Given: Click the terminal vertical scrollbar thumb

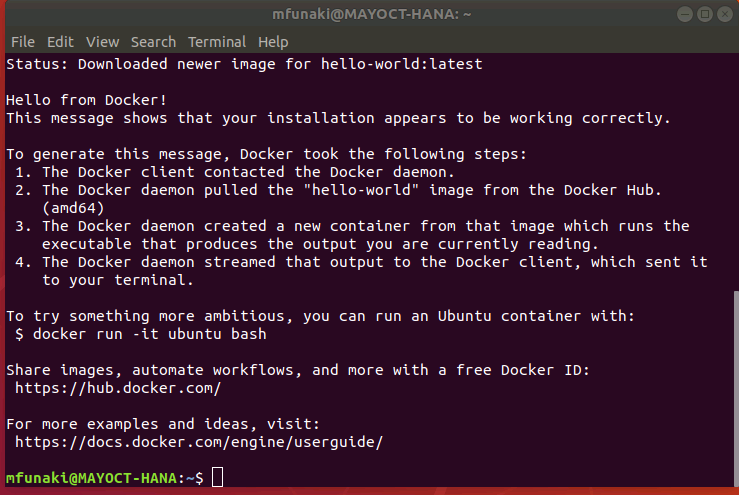Looking at the screenshot, I should 736,389.
